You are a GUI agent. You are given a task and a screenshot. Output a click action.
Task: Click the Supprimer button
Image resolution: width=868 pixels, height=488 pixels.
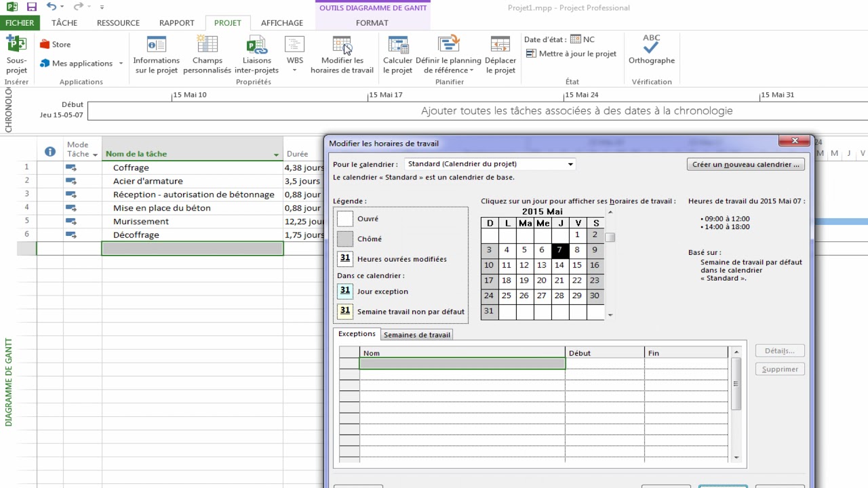tap(780, 369)
